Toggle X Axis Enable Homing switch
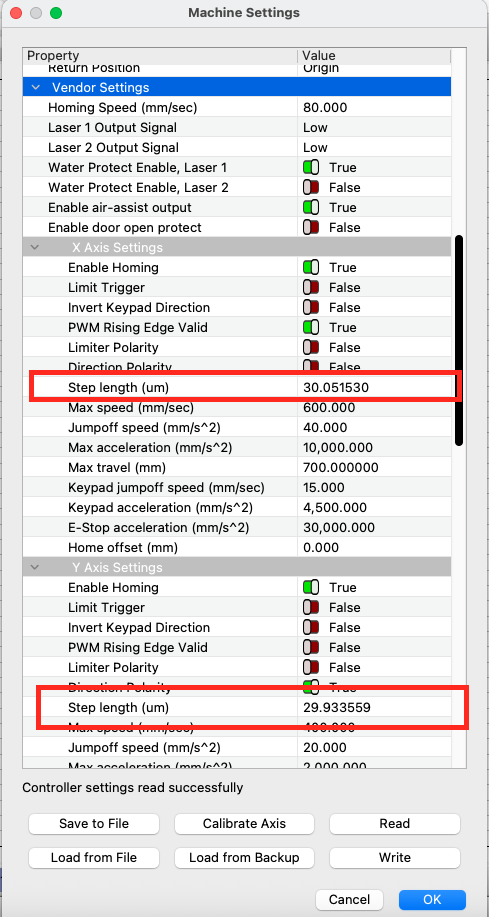Image resolution: width=489 pixels, height=917 pixels. click(x=311, y=268)
